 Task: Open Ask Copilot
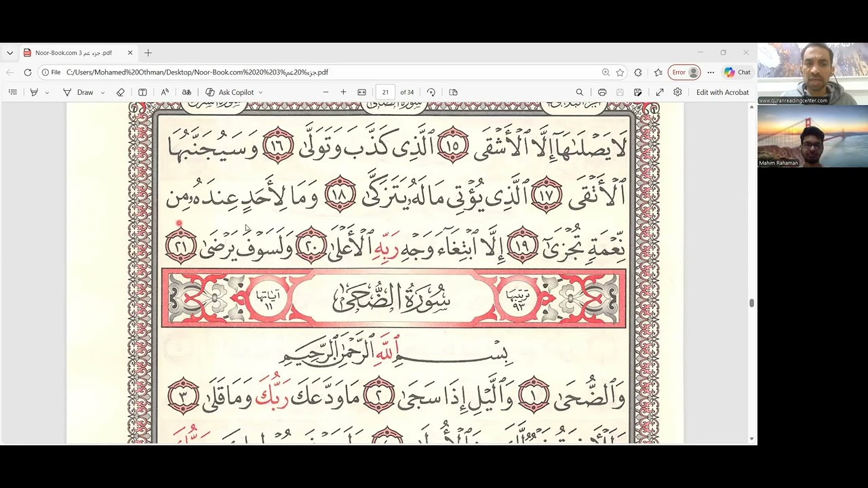[230, 92]
